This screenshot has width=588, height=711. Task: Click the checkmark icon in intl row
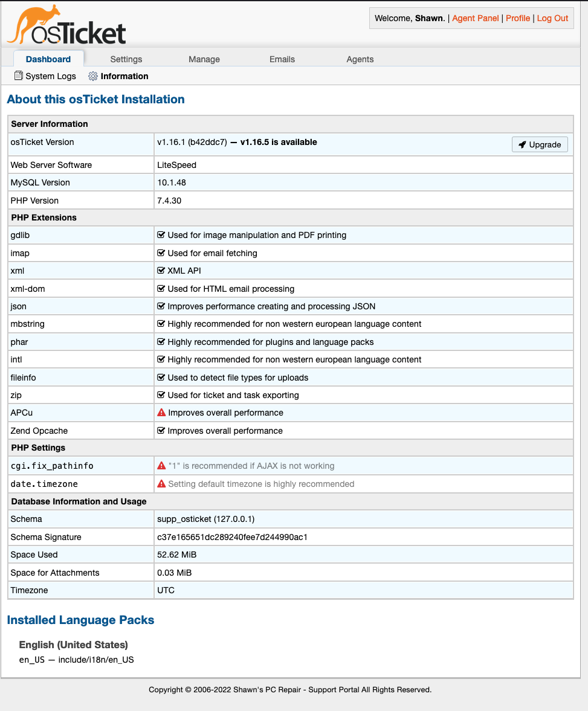tap(161, 359)
